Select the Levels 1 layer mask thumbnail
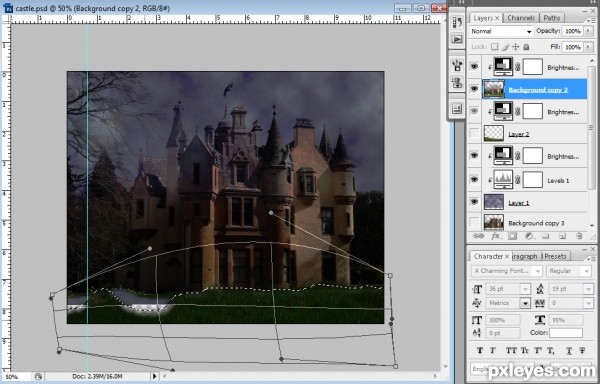 (532, 180)
